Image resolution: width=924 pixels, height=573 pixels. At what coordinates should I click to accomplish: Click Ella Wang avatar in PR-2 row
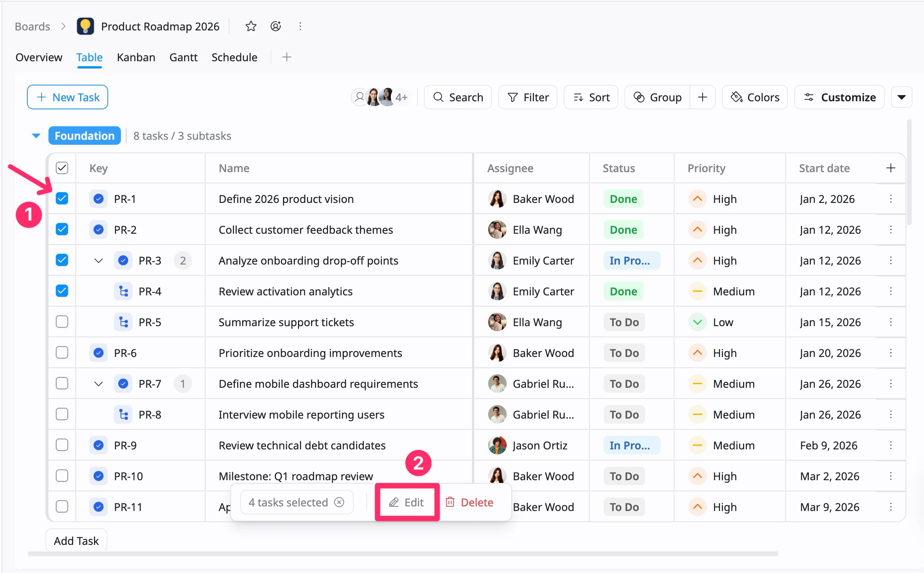click(497, 230)
